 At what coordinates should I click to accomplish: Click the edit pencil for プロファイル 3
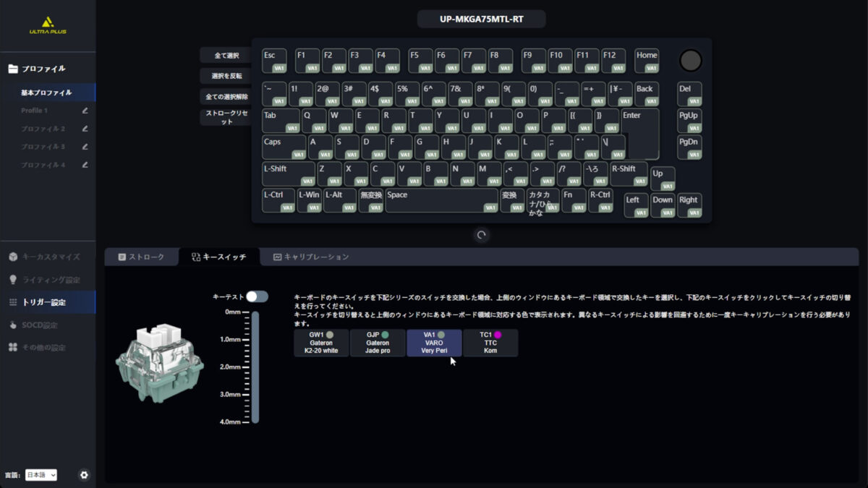point(85,147)
